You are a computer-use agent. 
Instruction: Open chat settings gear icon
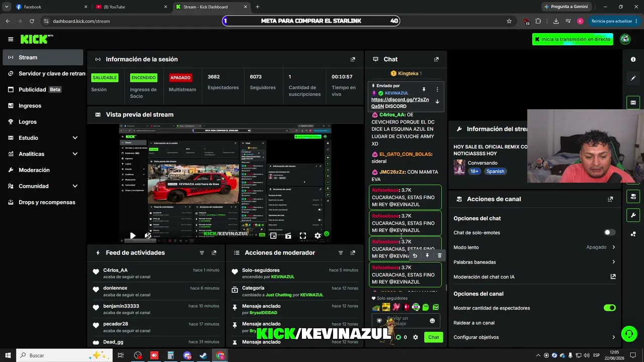tap(416, 337)
